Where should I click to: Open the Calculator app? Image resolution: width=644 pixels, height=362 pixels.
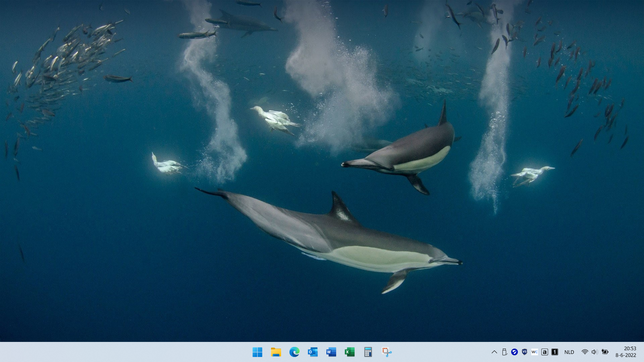(x=368, y=352)
